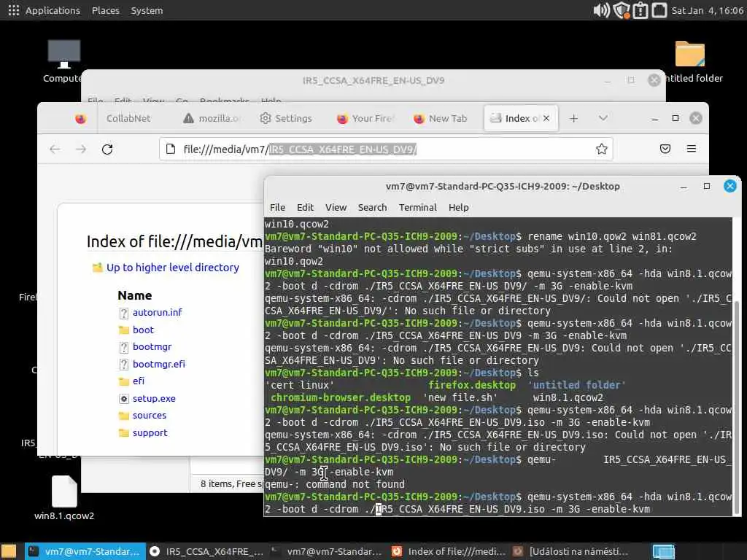
Task: Follow Up to higher level directory link
Action: pyautogui.click(x=172, y=268)
